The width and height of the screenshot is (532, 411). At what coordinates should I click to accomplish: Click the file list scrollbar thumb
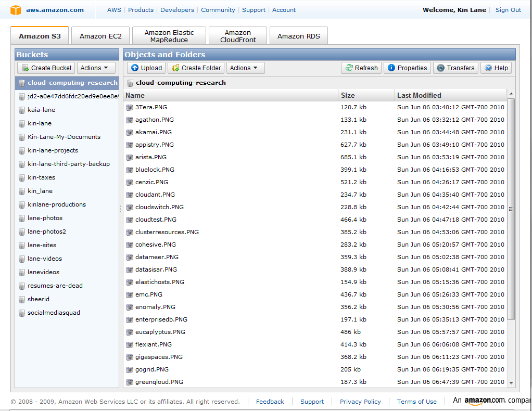[511, 209]
